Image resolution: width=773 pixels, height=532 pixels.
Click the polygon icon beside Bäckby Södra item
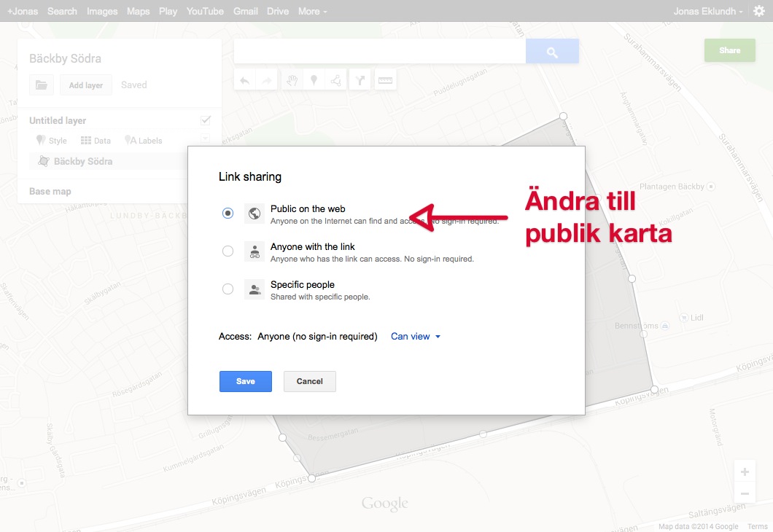coord(43,161)
